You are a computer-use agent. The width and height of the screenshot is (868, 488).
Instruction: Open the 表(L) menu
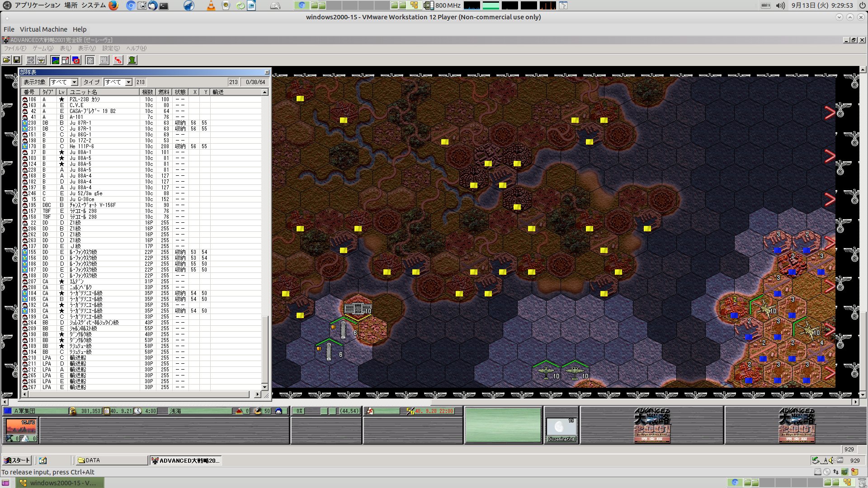coord(66,48)
